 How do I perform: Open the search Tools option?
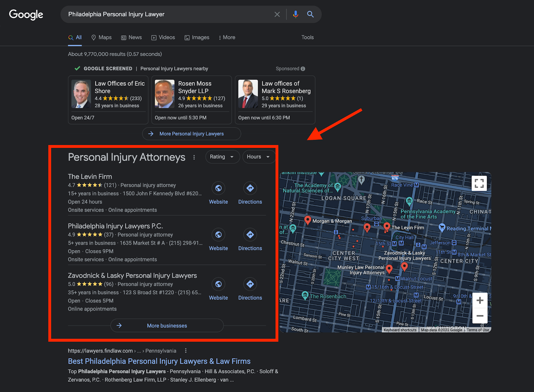pos(308,37)
